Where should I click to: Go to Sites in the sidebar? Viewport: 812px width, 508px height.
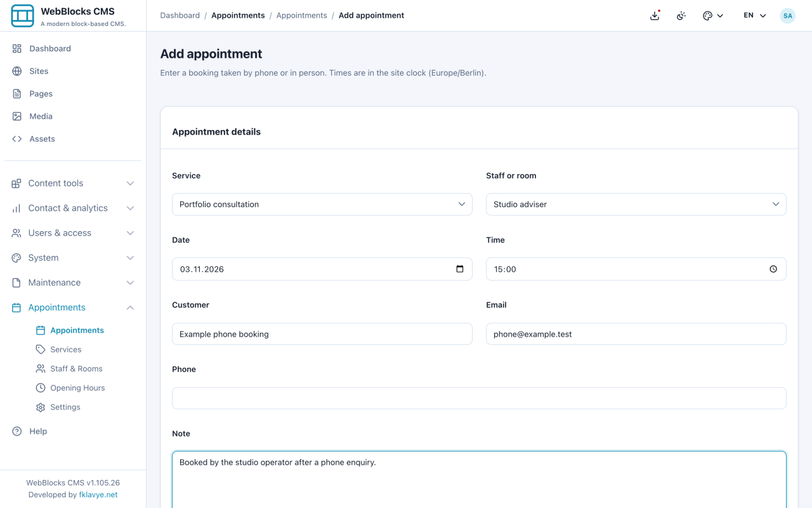click(73, 71)
